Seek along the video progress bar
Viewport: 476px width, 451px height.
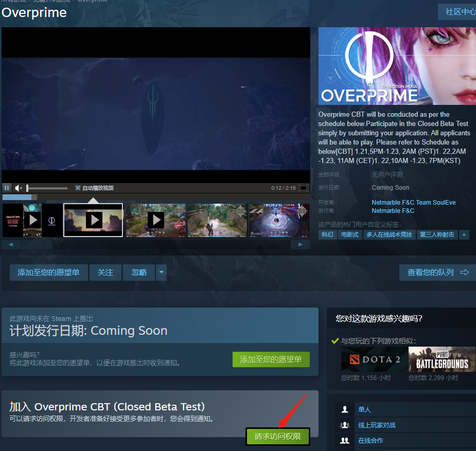click(156, 197)
